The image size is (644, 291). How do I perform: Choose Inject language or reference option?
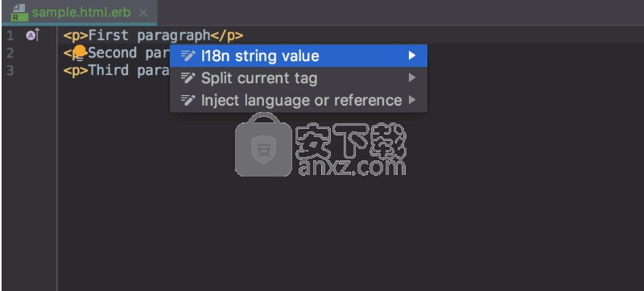299,100
